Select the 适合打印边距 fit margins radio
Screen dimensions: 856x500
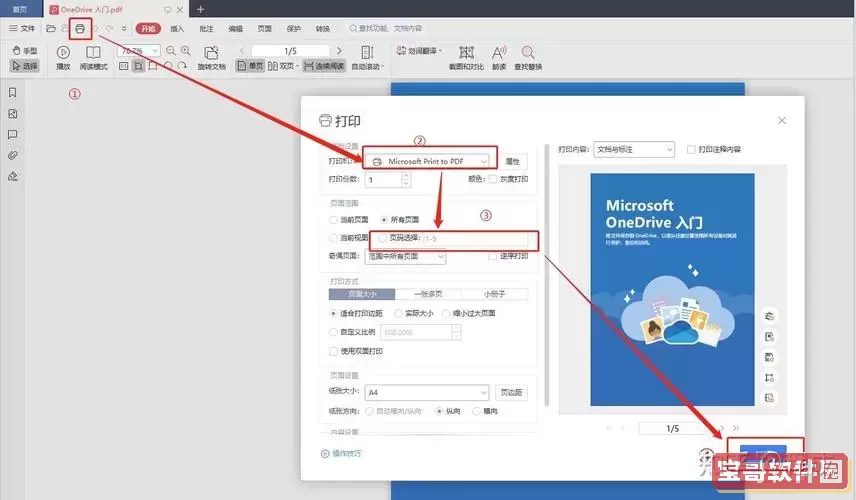333,313
